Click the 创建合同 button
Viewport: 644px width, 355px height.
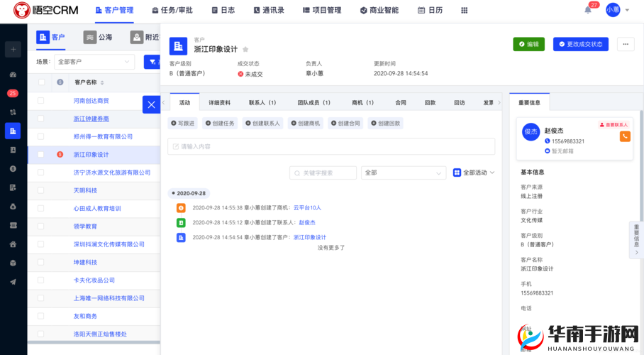click(x=345, y=123)
